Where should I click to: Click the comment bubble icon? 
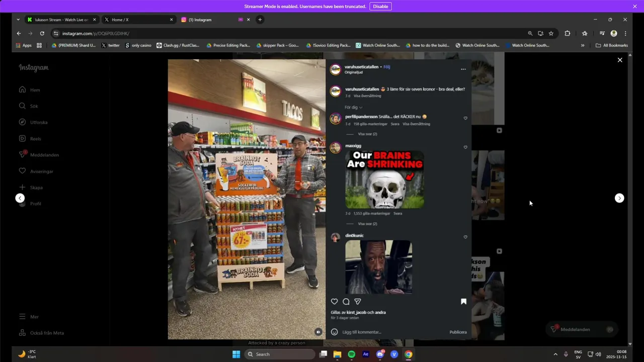point(346,302)
